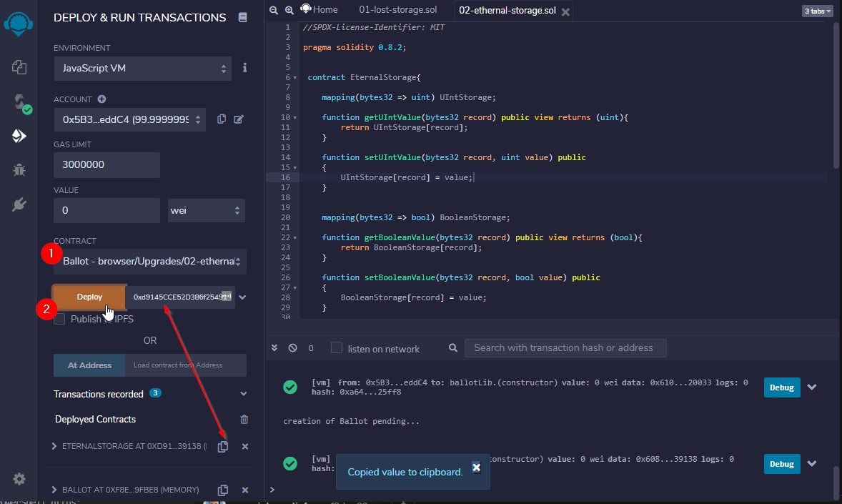
Task: Debug the ballotLib constructor transaction
Action: click(782, 387)
